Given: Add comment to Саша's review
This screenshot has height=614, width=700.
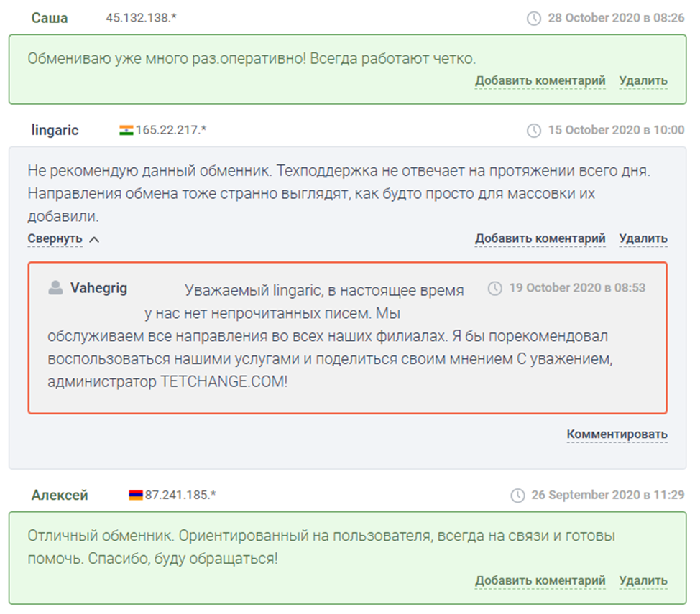Looking at the screenshot, I should (540, 80).
